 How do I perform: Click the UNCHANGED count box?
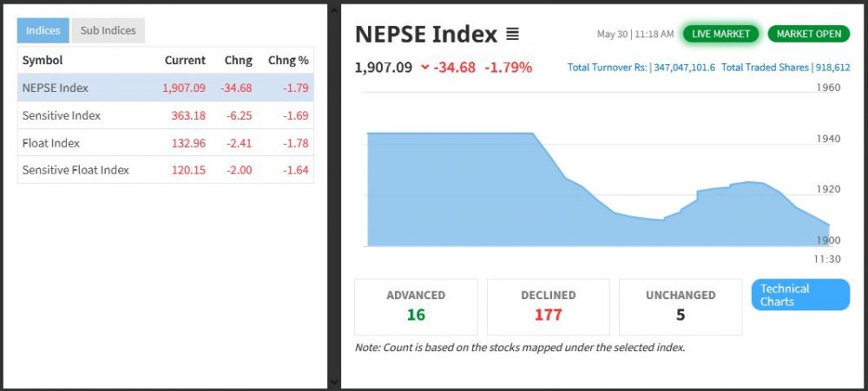click(x=680, y=306)
